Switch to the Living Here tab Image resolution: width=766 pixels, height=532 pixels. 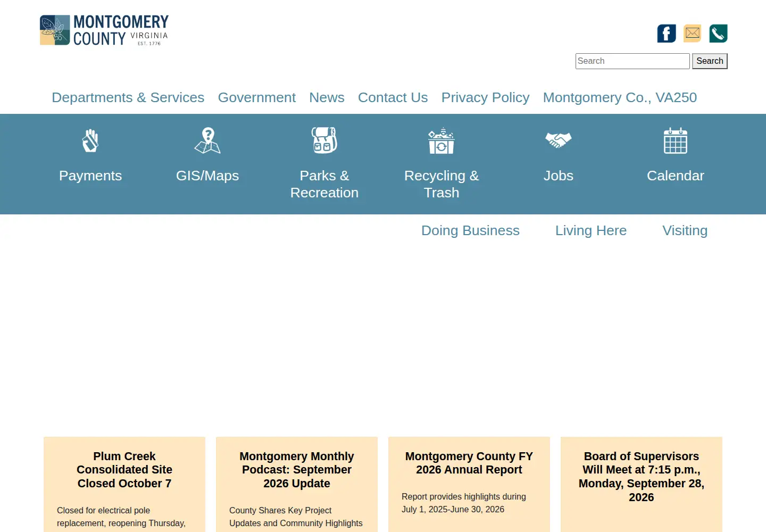point(591,230)
